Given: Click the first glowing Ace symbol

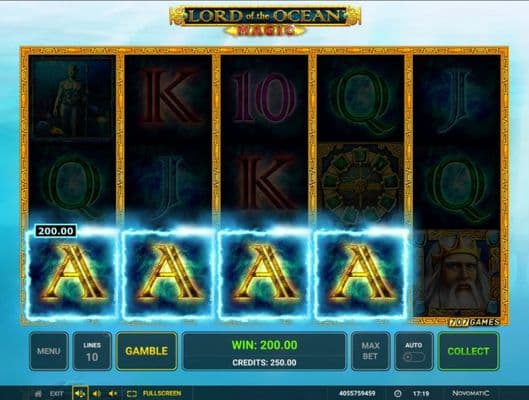Looking at the screenshot, I should (x=72, y=274).
